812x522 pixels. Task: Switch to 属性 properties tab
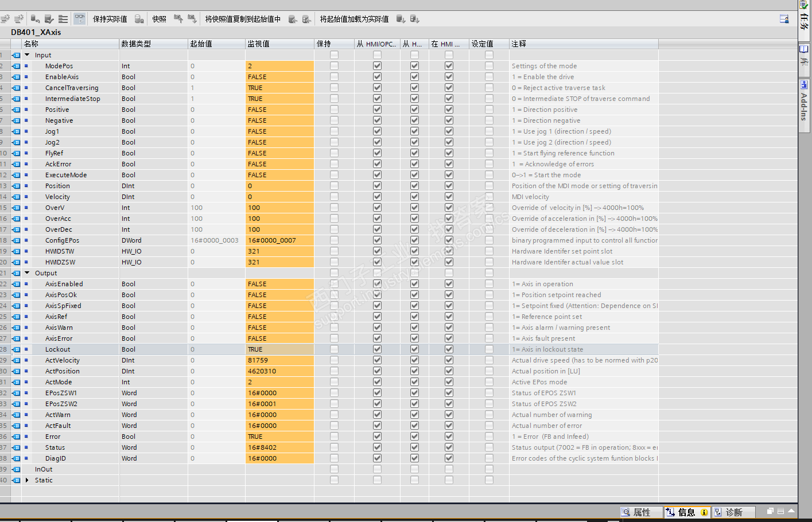[x=642, y=512]
